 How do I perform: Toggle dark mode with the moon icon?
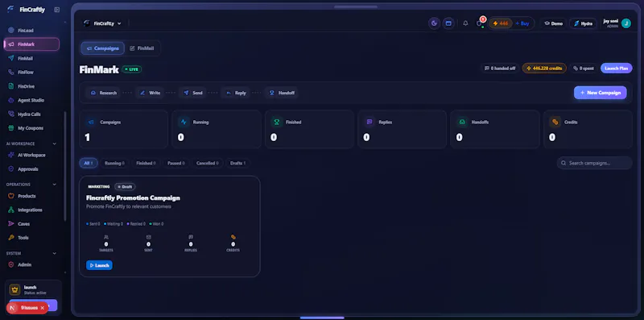(434, 23)
